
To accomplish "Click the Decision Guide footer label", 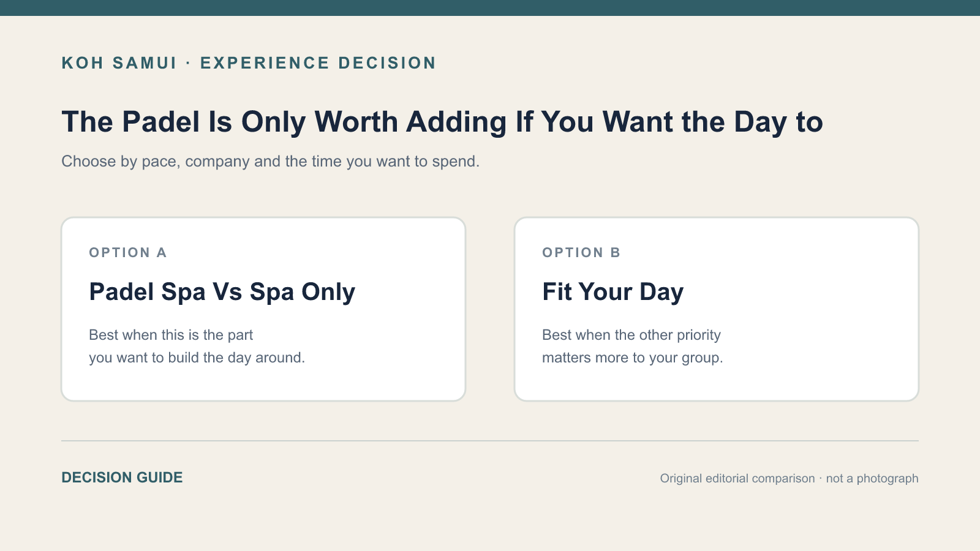I will (x=123, y=478).
